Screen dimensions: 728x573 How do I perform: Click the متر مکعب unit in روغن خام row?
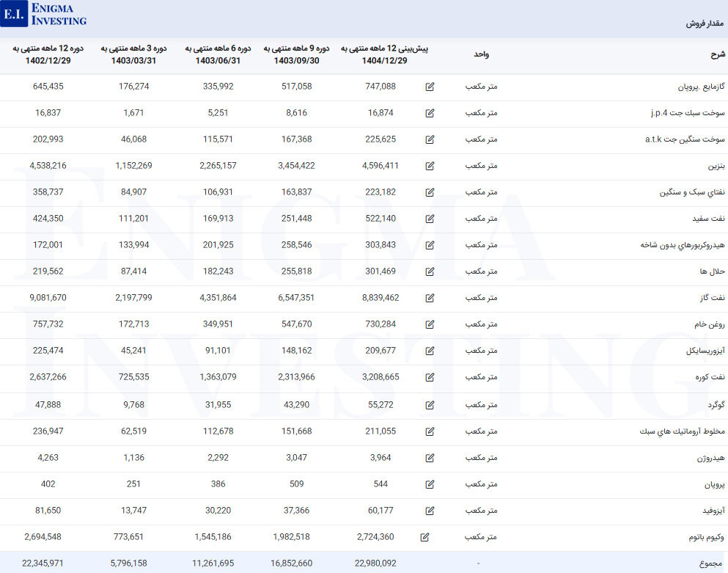481,324
